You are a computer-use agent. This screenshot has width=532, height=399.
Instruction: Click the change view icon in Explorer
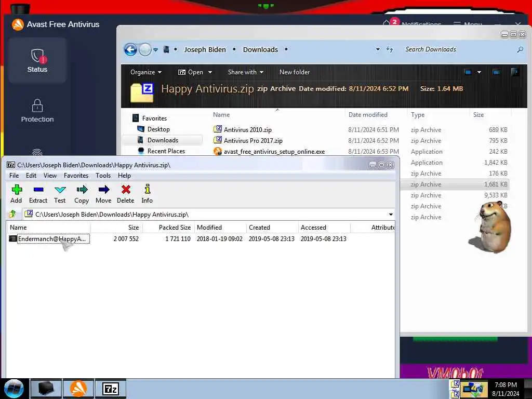pyautogui.click(x=468, y=72)
